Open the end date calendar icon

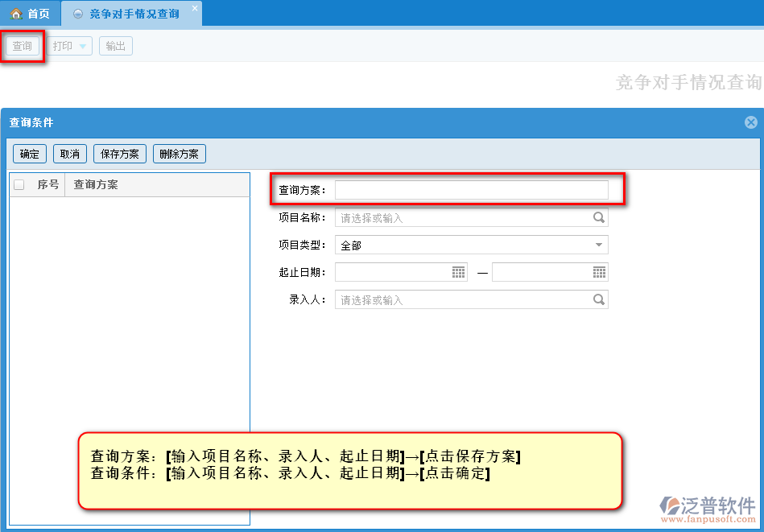click(599, 272)
